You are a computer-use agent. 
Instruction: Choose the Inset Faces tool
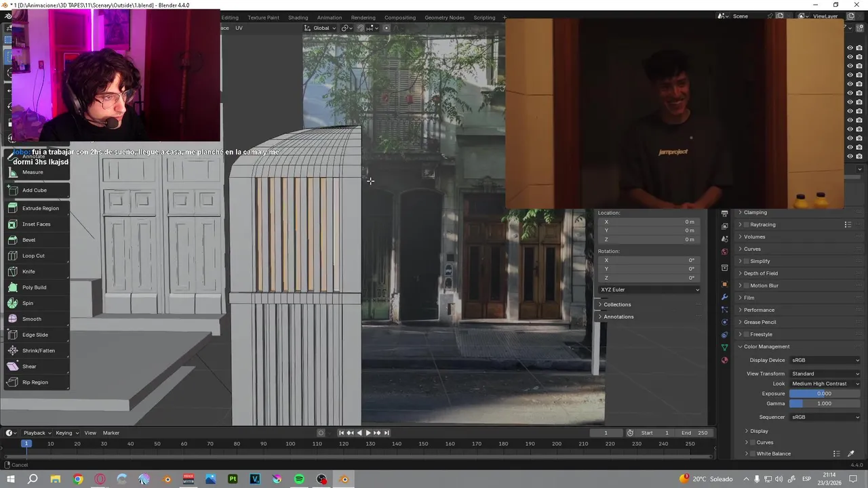[x=36, y=224]
